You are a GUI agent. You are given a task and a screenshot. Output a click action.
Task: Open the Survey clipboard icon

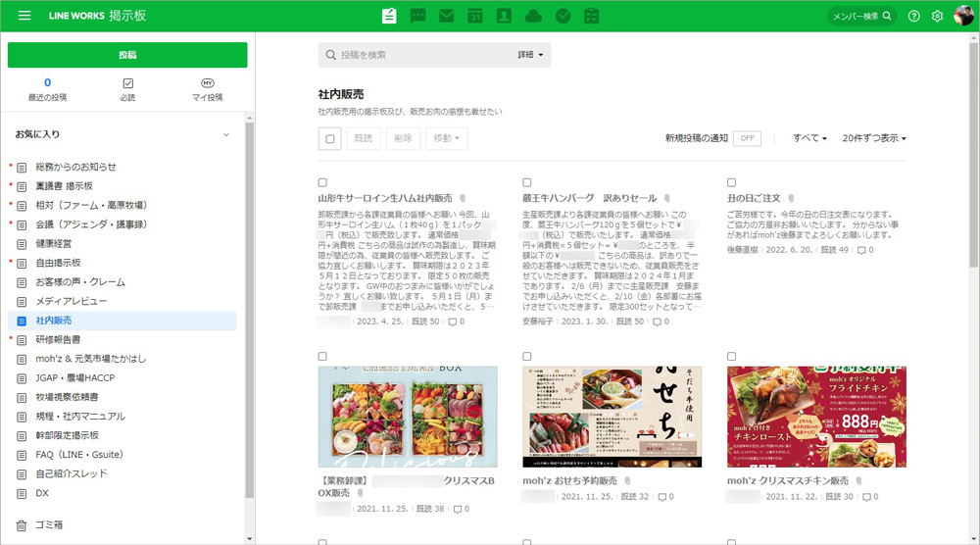(x=591, y=16)
